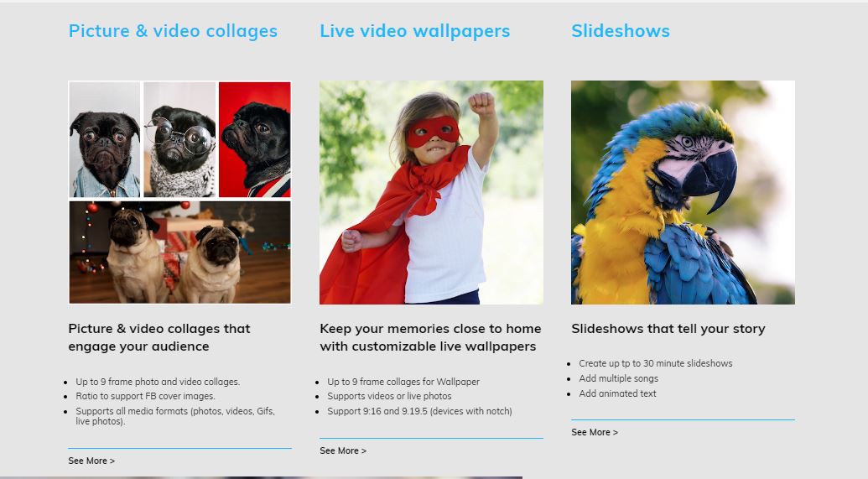
Task: Select the two pugs Christmas photo
Action: point(180,252)
